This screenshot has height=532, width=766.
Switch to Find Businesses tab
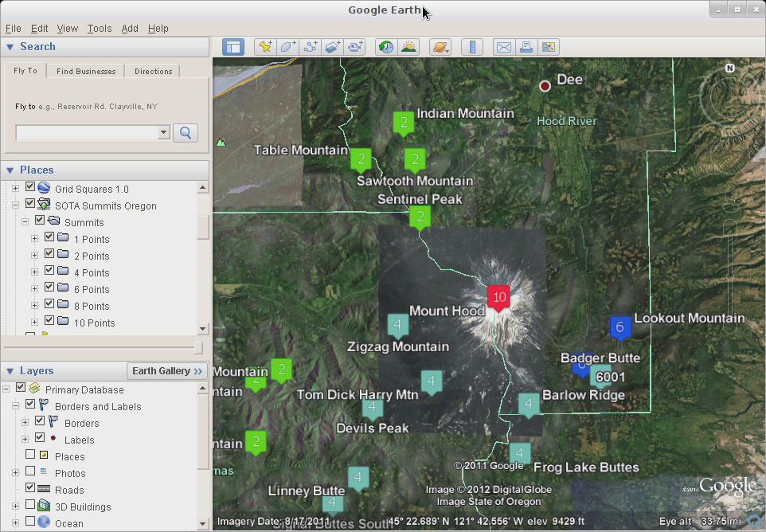coord(86,72)
